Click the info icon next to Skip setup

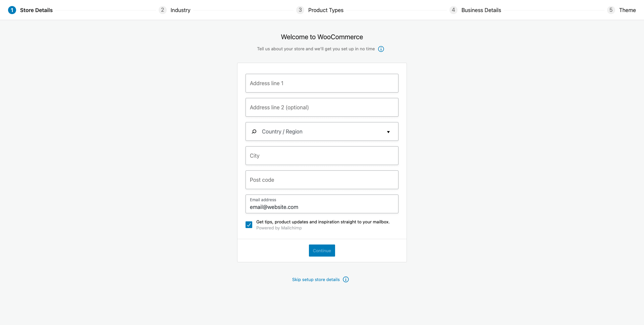(x=346, y=279)
